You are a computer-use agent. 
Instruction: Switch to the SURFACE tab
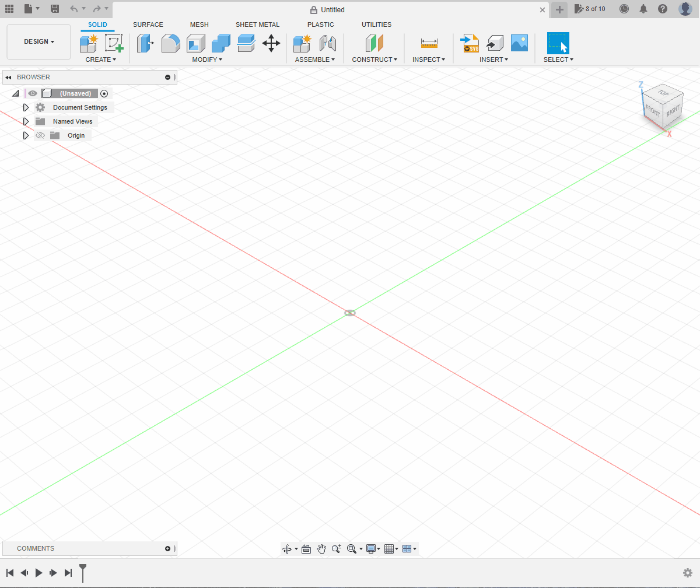pyautogui.click(x=148, y=24)
